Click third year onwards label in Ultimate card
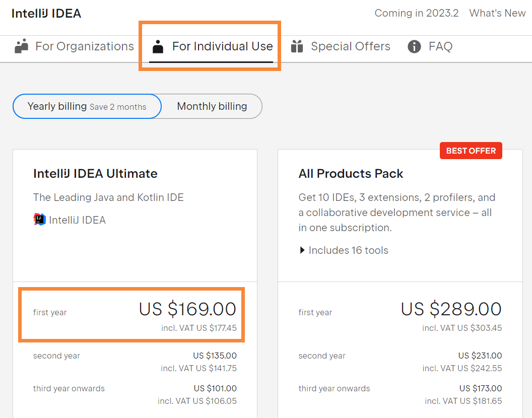 click(x=69, y=388)
